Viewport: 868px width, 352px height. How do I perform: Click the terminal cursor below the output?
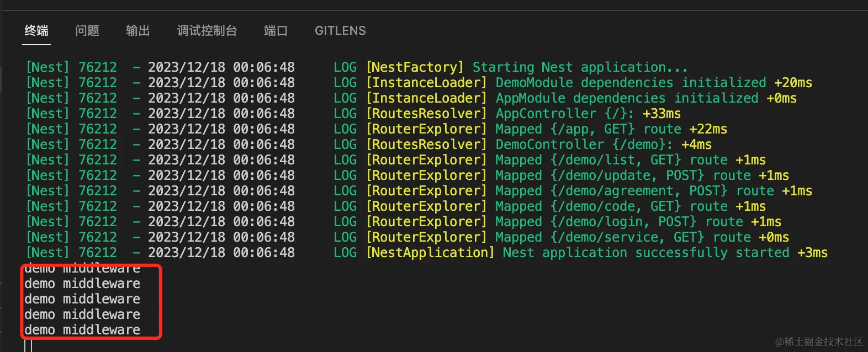tap(28, 346)
